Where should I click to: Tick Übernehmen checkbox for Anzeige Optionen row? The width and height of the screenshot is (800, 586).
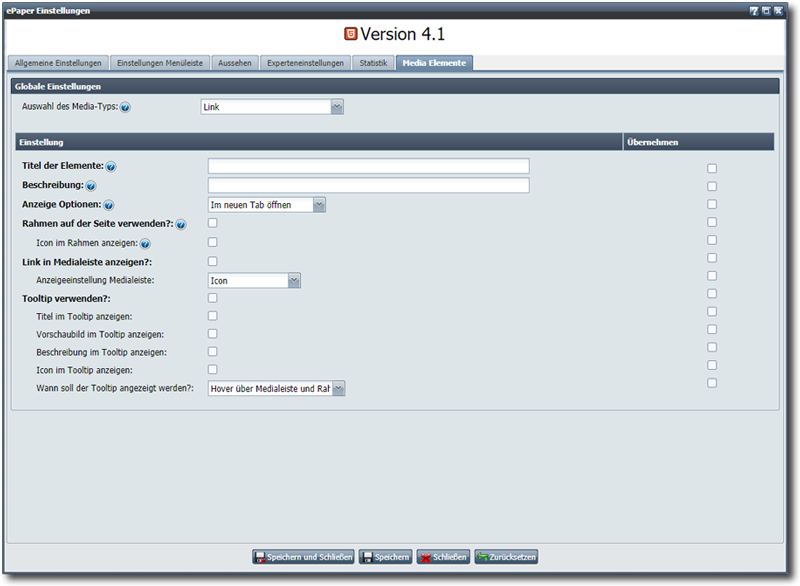pos(712,204)
